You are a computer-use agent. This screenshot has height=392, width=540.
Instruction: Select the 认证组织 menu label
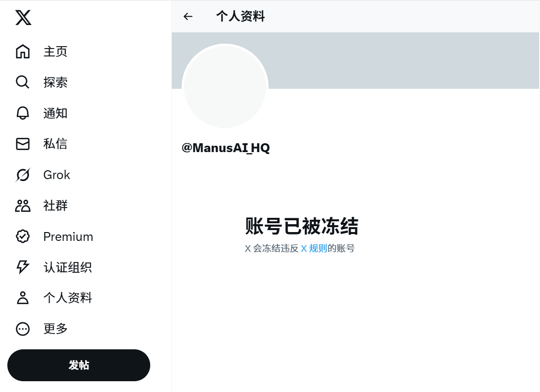68,267
